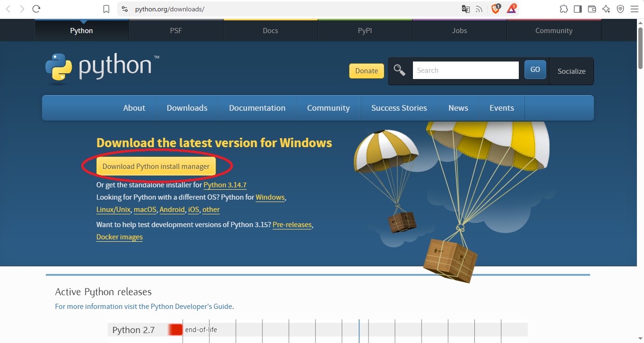
Task: Click Download Python install manager button
Action: pyautogui.click(x=156, y=167)
